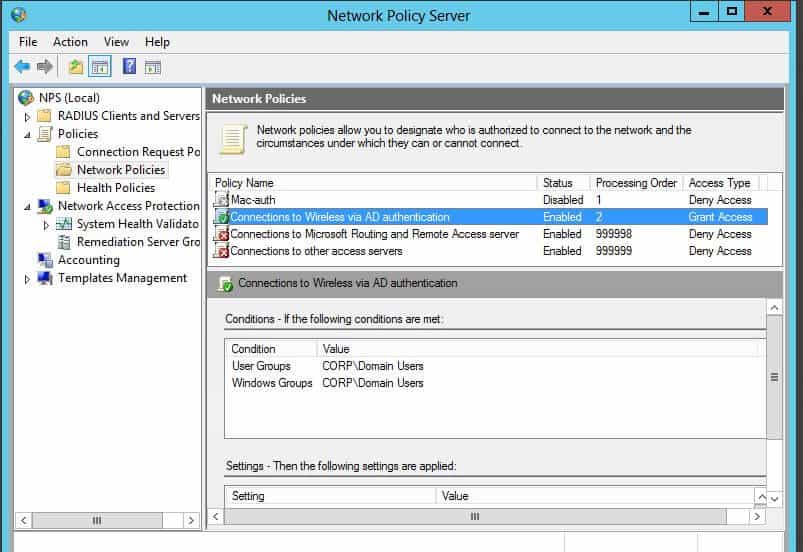Viewport: 803px width, 552px height.
Task: Click the red-X icon of other access servers policy
Action: (x=221, y=251)
